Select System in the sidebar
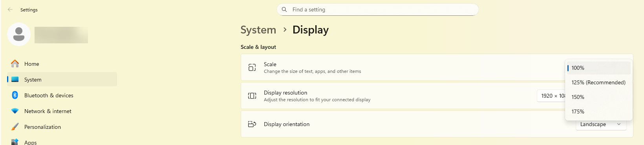This screenshot has height=145, width=644. tap(62, 79)
